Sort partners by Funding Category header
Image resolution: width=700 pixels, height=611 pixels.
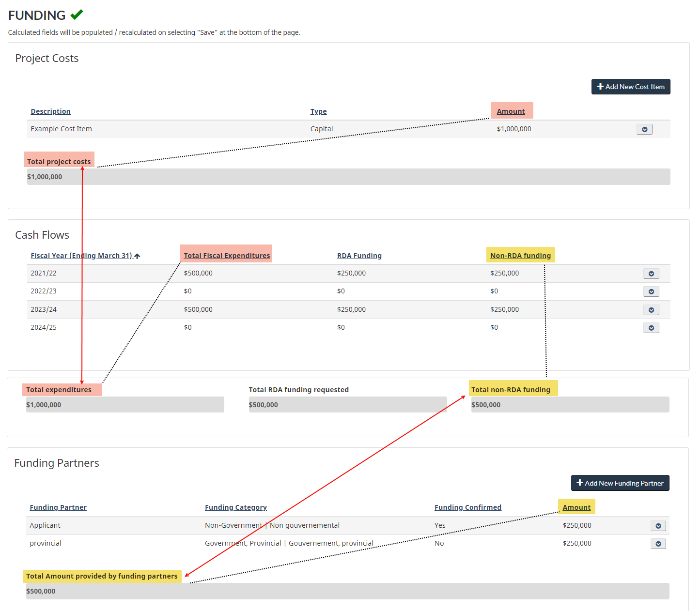pos(235,507)
